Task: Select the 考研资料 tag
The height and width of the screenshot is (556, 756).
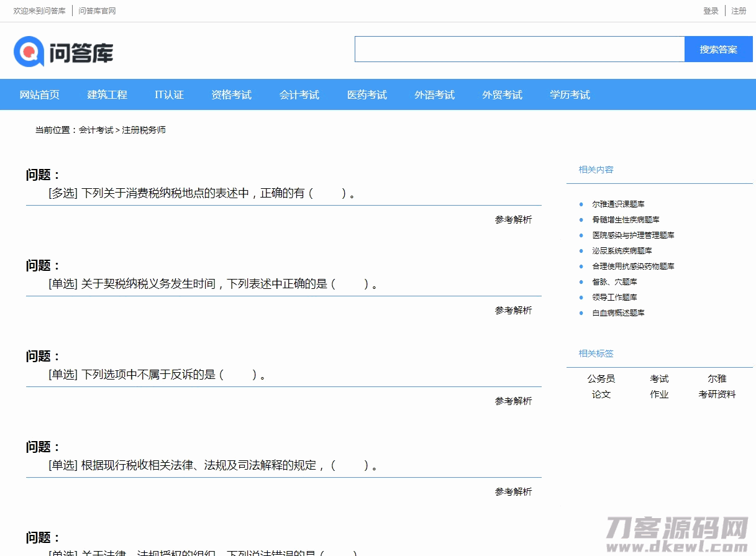Action: pos(717,394)
